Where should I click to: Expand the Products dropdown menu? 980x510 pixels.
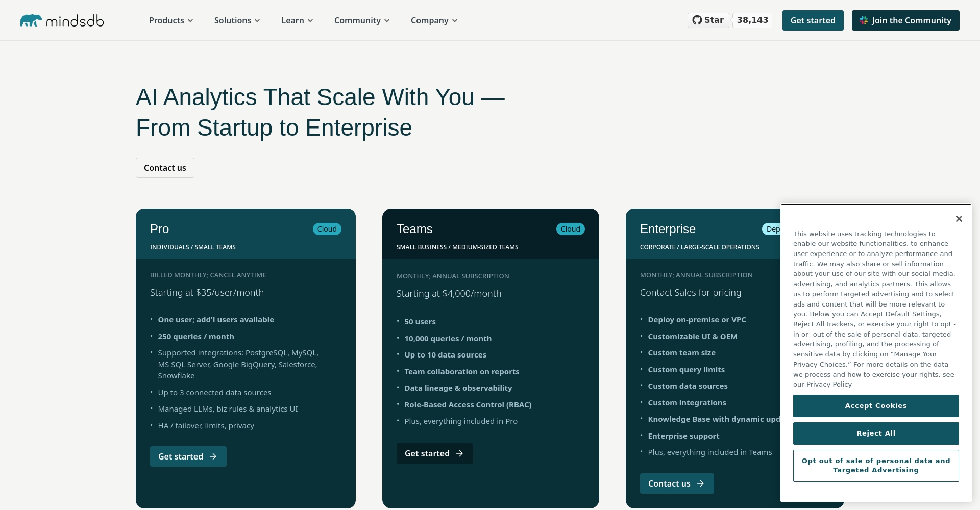tap(171, 20)
